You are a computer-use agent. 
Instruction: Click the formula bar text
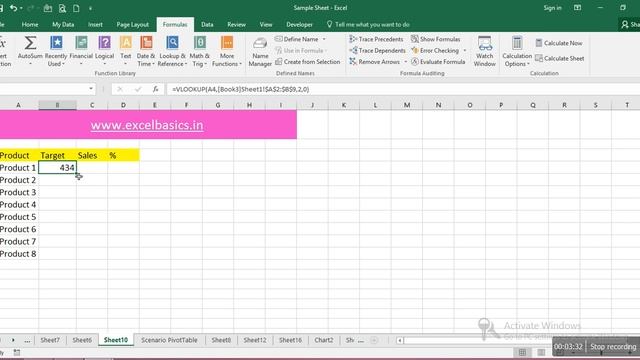pos(240,89)
